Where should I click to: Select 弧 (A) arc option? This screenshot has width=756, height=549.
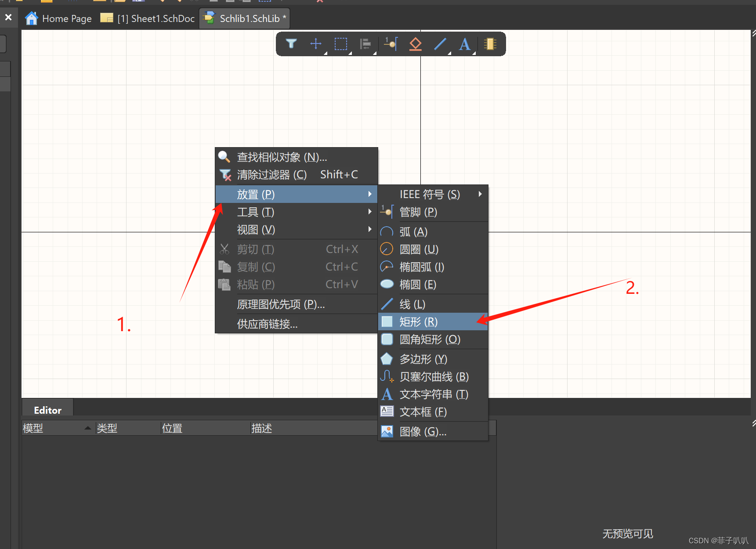433,231
